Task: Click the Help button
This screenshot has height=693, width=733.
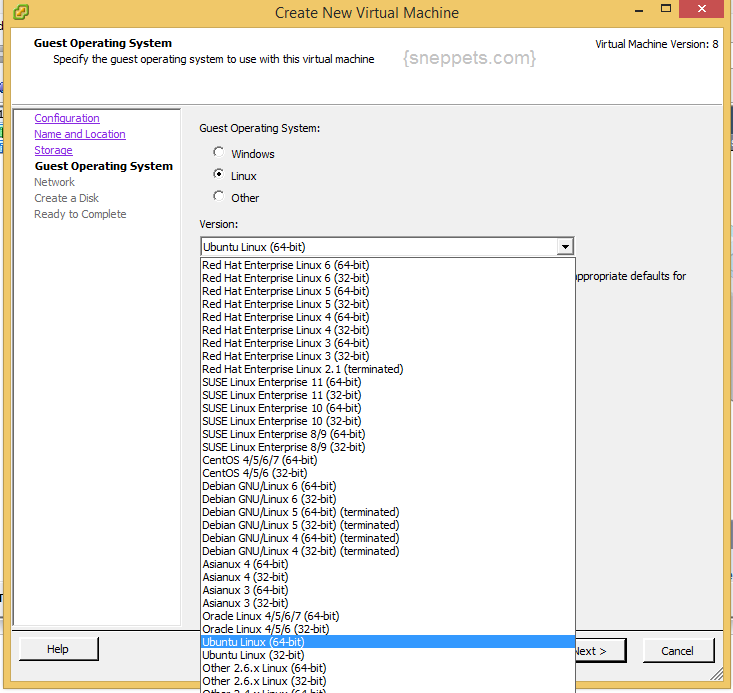Action: [x=58, y=649]
